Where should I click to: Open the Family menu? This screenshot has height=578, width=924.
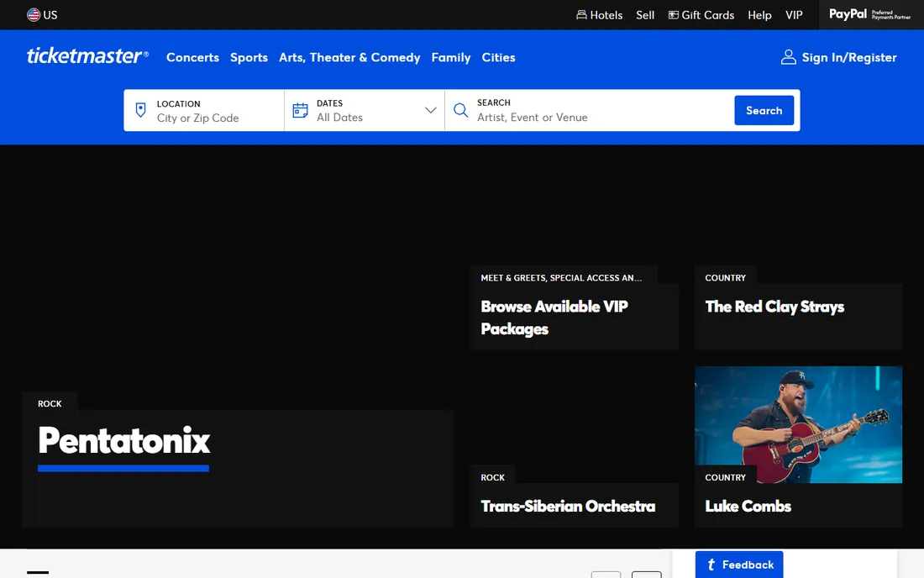coord(451,57)
